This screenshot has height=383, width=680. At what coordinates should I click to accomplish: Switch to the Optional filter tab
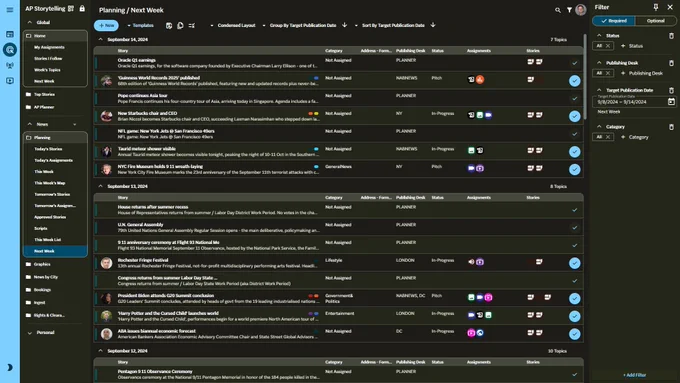click(655, 21)
